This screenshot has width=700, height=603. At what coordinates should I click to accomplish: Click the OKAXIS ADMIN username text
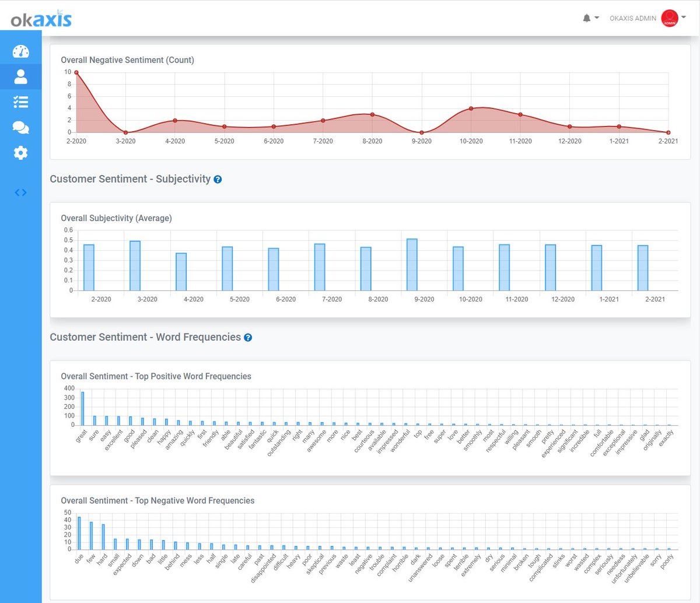click(x=634, y=18)
